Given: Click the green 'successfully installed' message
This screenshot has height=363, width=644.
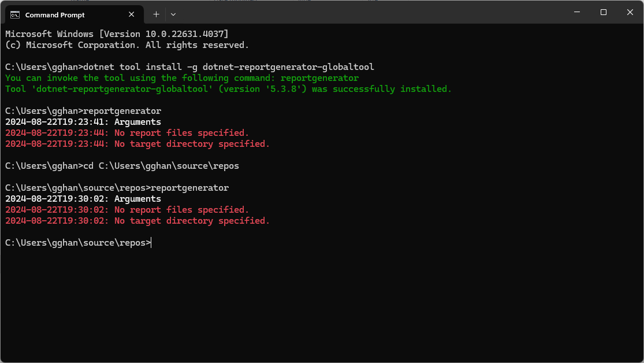Looking at the screenshot, I should click(228, 89).
